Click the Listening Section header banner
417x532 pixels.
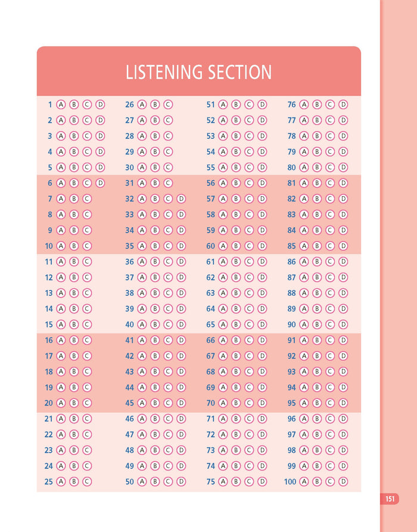click(198, 71)
